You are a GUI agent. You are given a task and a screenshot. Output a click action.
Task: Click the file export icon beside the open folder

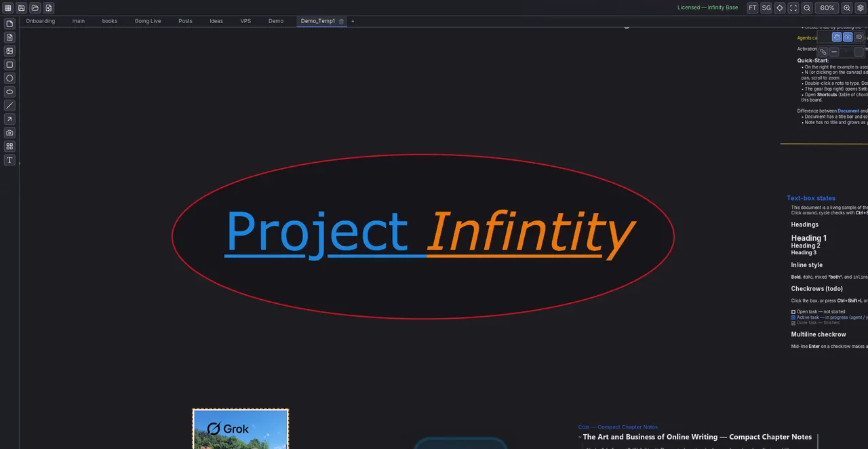click(49, 8)
